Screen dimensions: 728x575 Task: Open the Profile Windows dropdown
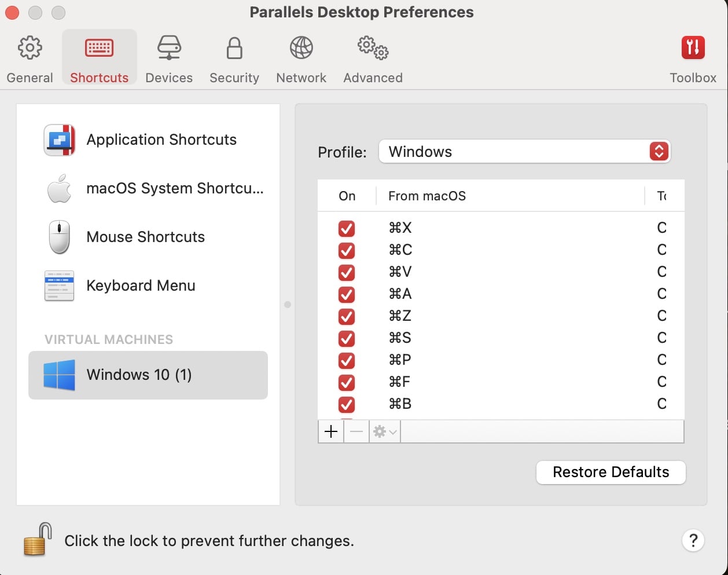pyautogui.click(x=524, y=152)
